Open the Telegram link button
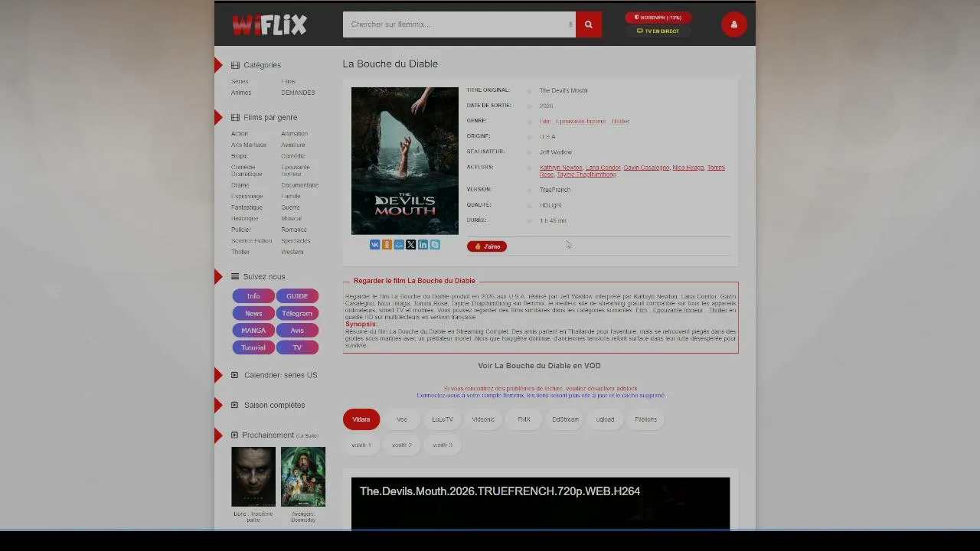The height and width of the screenshot is (551, 980). point(297,313)
